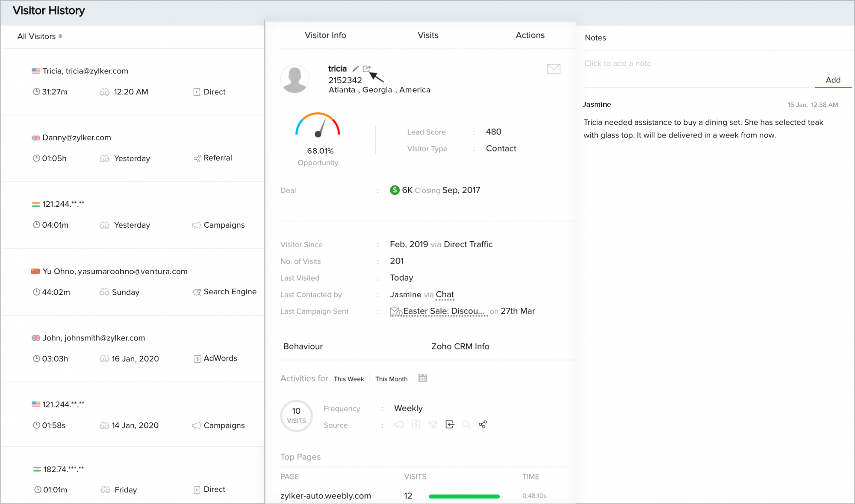Click the Search Engine icon in Yu Ohno's row
Screen dimensions: 855x504
pos(197,292)
